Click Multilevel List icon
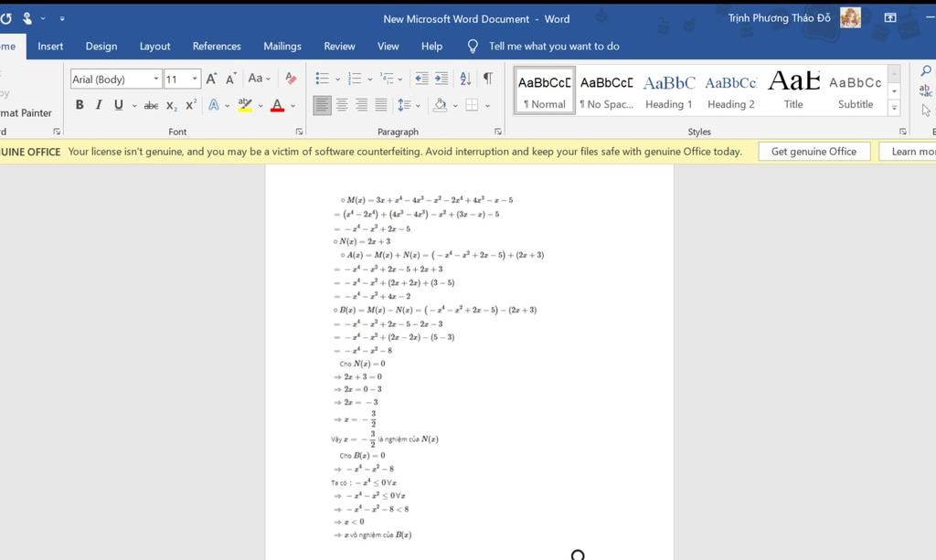Viewport: 936px width, 560px height. coord(387,79)
